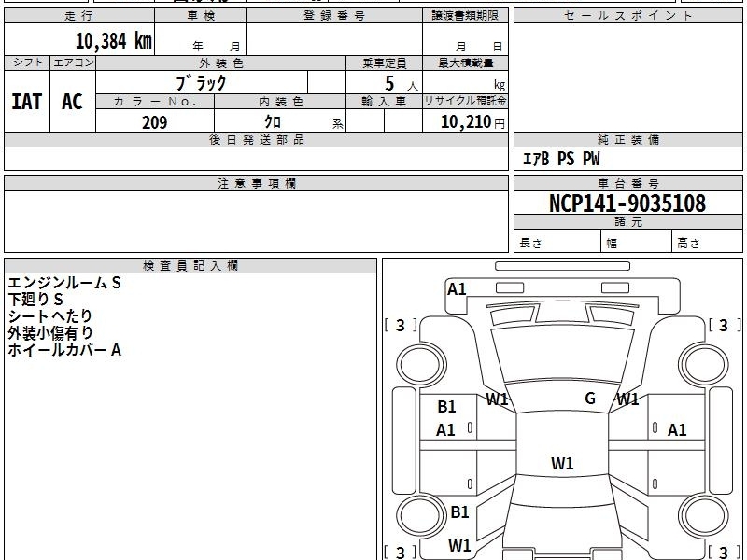The image size is (747, 560).
Task: Click the エアコン header cell
Action: coord(73,63)
